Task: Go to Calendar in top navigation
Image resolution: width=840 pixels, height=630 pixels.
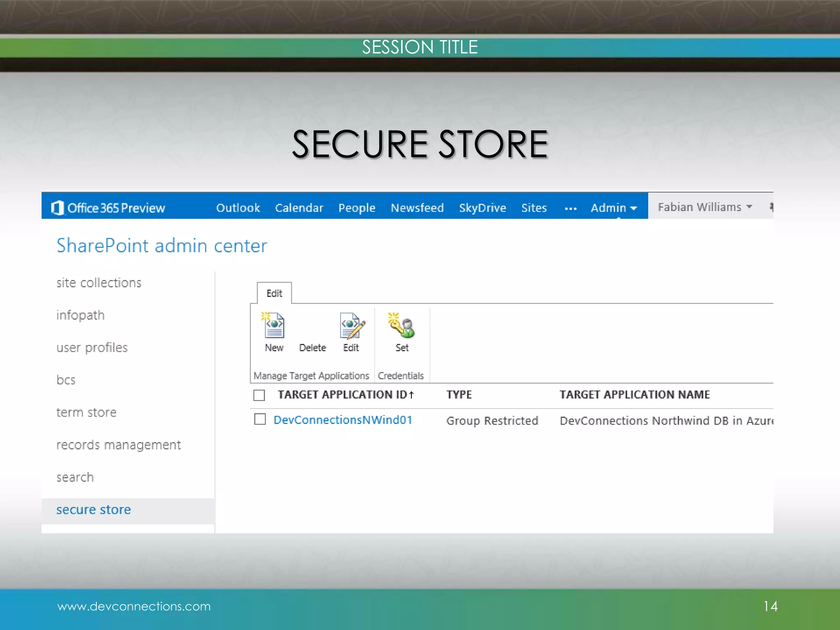Action: pos(299,208)
